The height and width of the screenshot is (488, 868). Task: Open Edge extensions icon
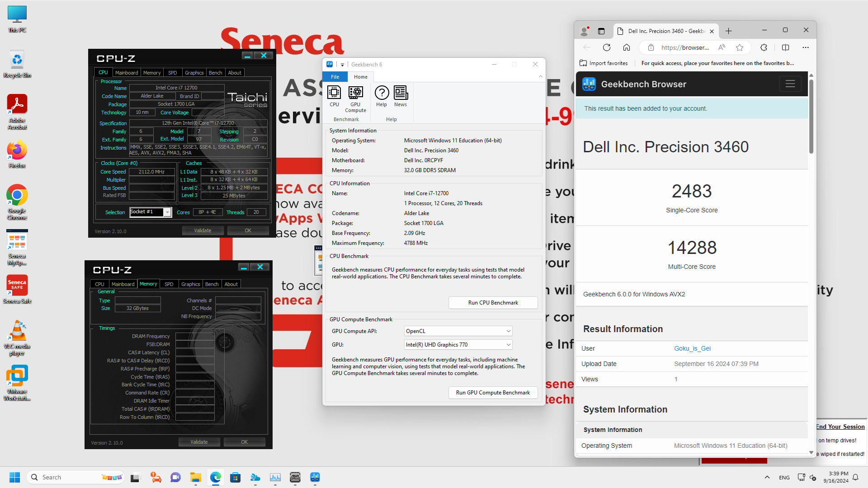point(764,47)
